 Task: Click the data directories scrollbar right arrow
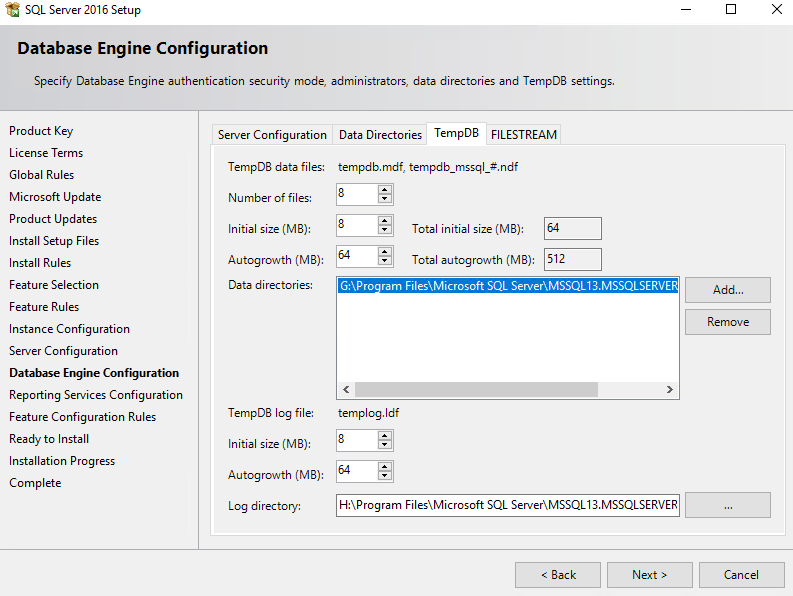pos(670,389)
